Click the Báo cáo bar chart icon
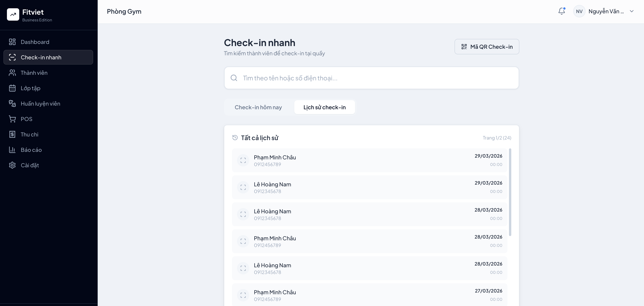Screen dimensions: 644x306 click(12, 150)
